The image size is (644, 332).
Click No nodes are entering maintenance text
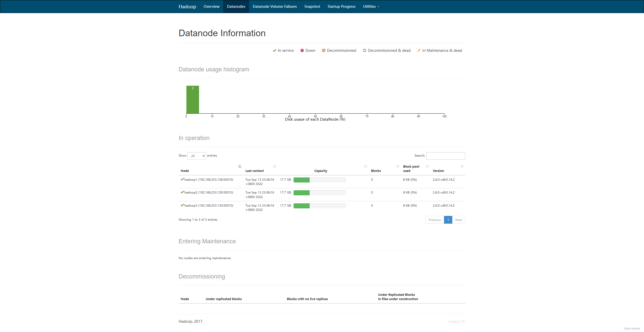click(205, 258)
